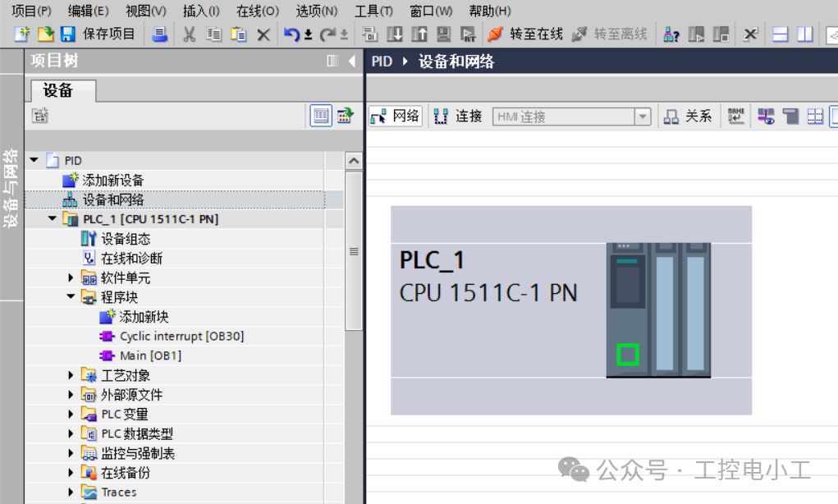Open the 视图(V) menu
This screenshot has width=838, height=504.
[146, 11]
